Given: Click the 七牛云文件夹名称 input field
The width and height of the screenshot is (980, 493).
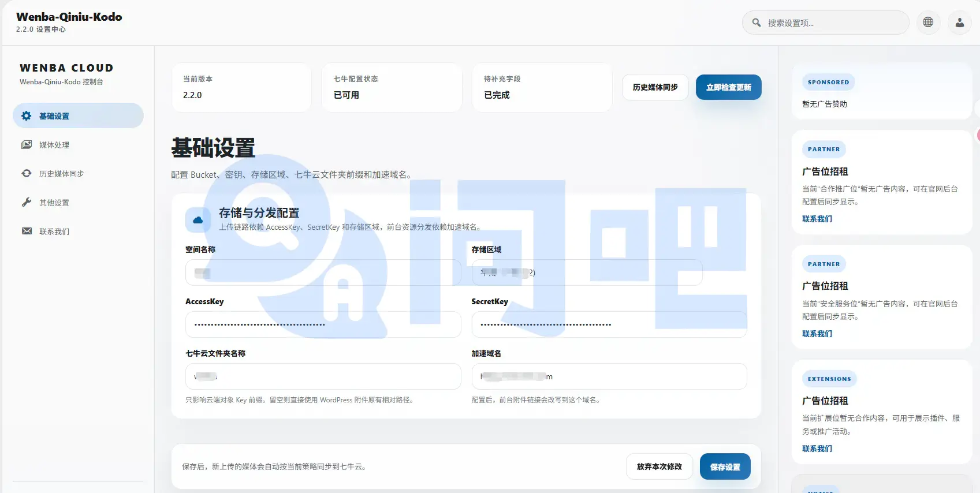Looking at the screenshot, I should [323, 376].
